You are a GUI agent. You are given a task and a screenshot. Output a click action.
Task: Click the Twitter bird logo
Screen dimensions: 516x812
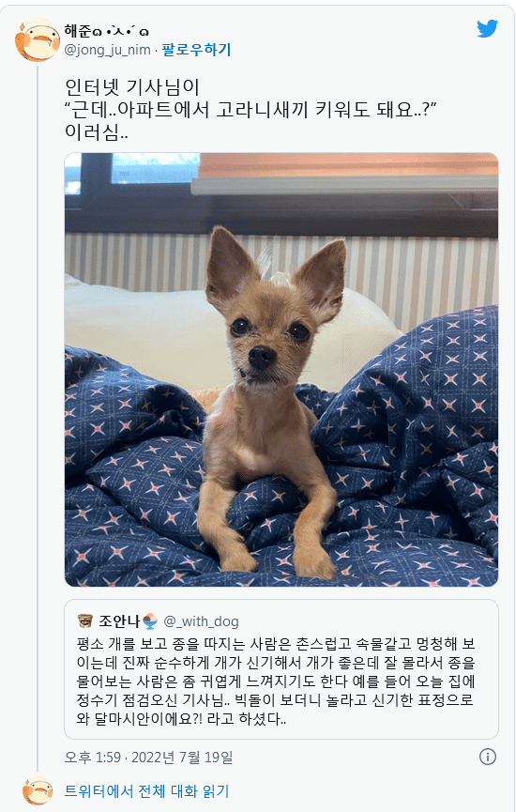click(x=487, y=28)
